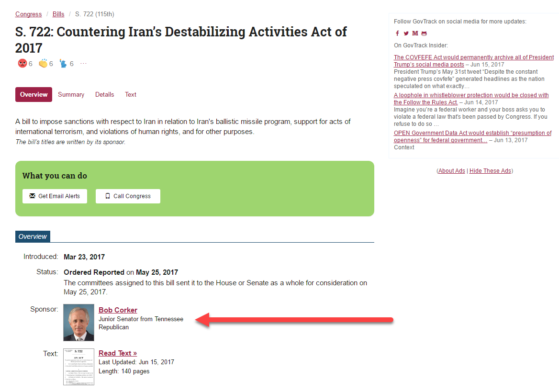Open Bob Corker's profile link
Viewport: 559px width, 392px height.
[x=118, y=310]
